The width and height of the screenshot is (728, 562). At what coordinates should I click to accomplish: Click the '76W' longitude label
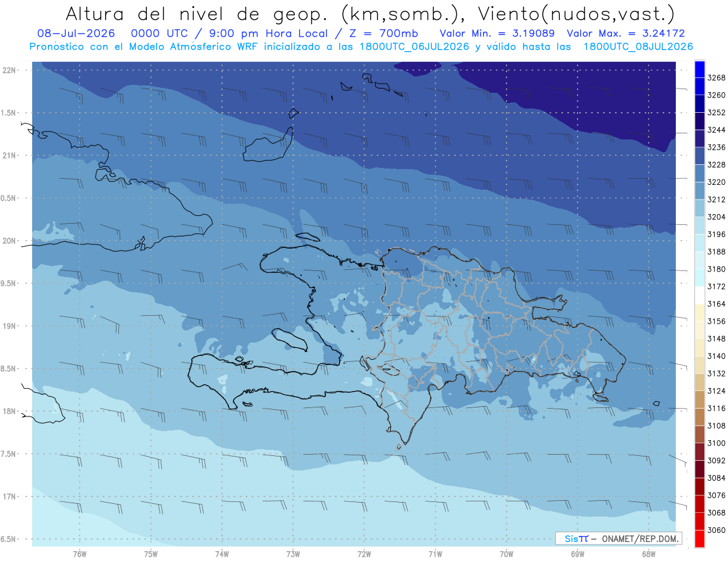point(79,554)
